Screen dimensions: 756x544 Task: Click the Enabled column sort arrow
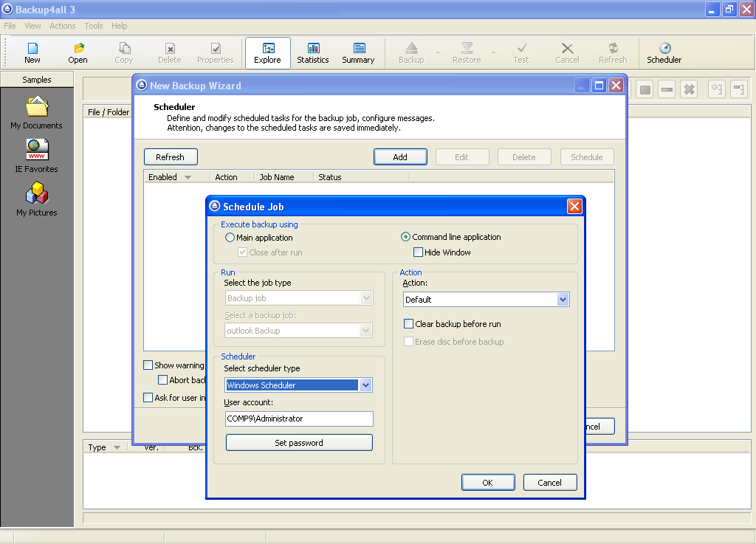point(188,177)
